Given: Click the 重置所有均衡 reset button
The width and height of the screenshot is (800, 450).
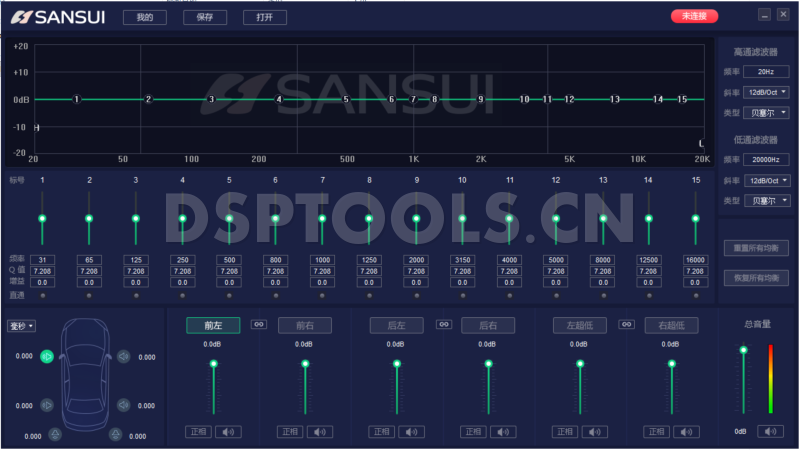Looking at the screenshot, I should [x=756, y=247].
